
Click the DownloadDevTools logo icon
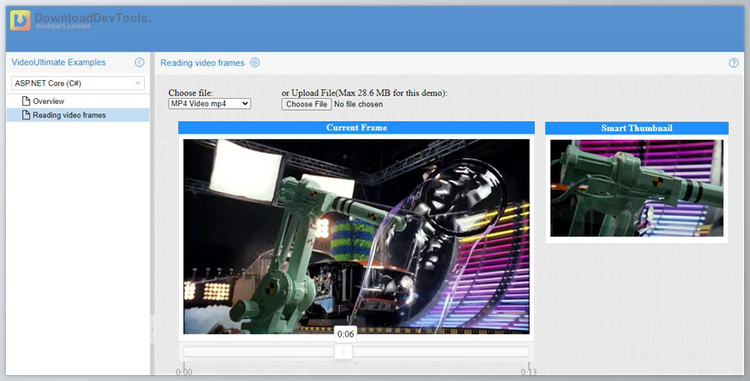pos(20,21)
